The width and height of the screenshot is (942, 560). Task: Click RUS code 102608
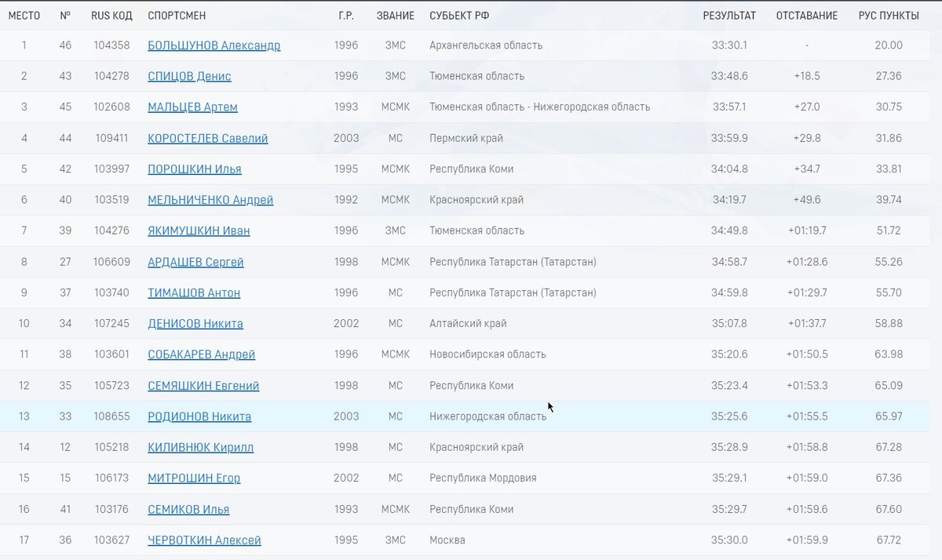click(111, 107)
